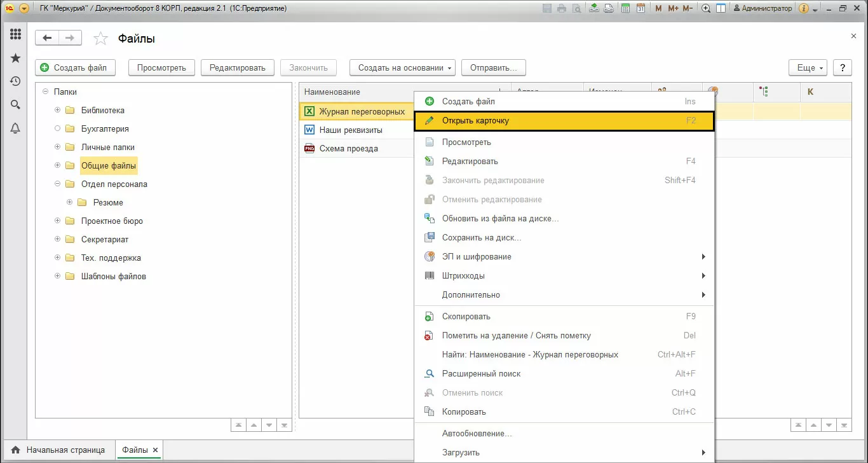The image size is (868, 463).
Task: Collapse the Папки root node
Action: click(x=45, y=92)
